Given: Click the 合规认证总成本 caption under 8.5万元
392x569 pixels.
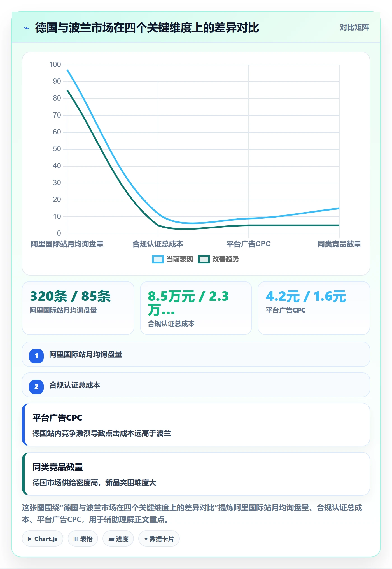Looking at the screenshot, I should 171,324.
